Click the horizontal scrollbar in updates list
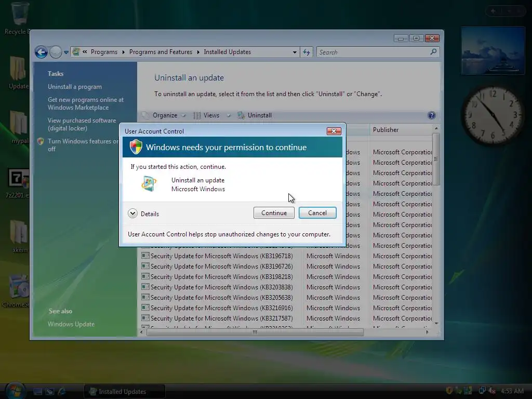This screenshot has height=399, width=532. (255, 332)
